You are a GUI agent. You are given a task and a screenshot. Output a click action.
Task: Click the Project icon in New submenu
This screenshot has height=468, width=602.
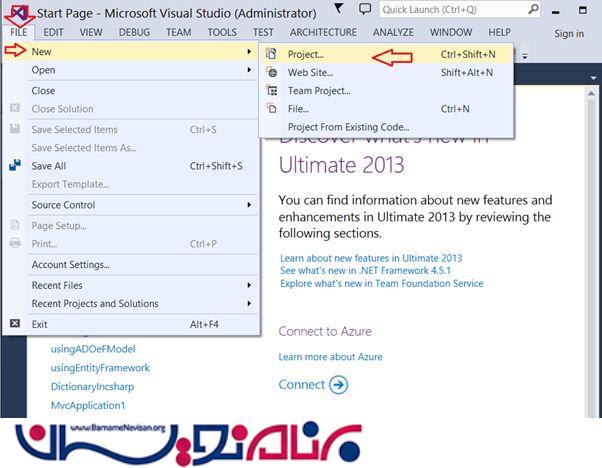coord(271,54)
